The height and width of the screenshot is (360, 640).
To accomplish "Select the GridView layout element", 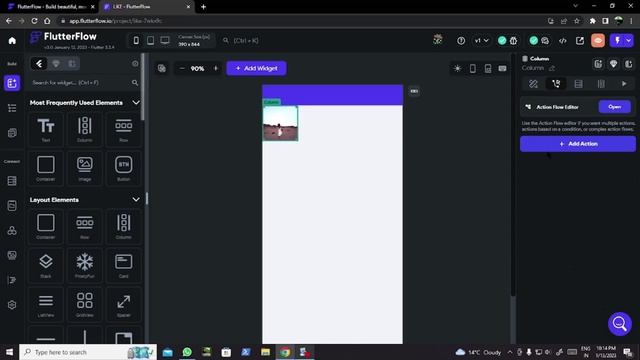I will pyautogui.click(x=84, y=304).
